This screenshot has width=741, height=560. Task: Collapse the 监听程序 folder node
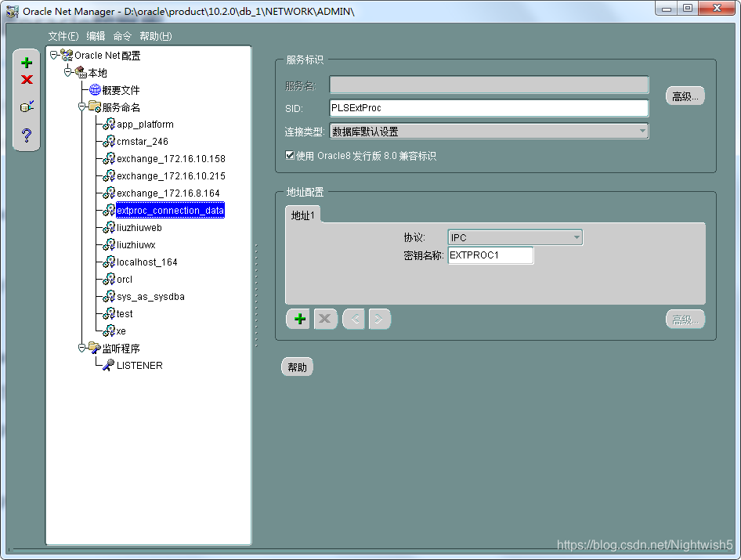click(81, 348)
